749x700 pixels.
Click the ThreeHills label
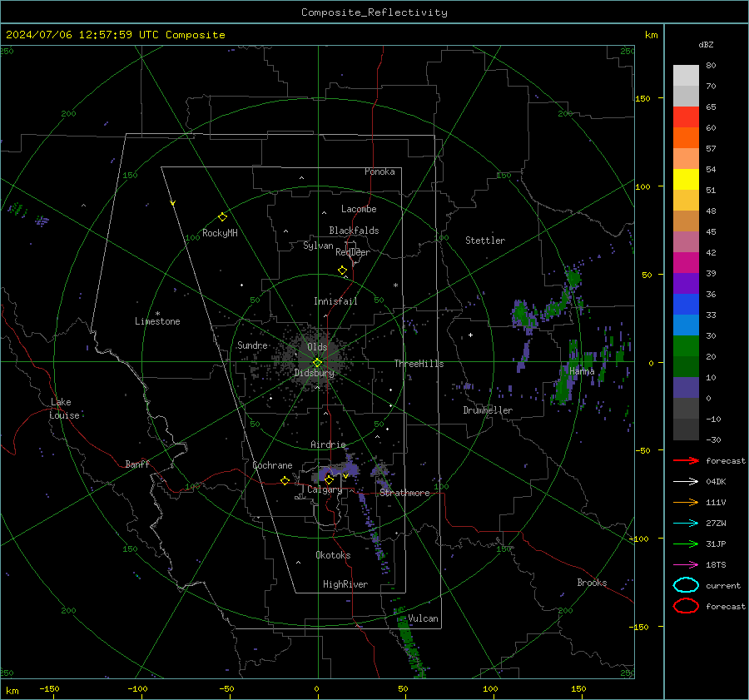pyautogui.click(x=419, y=364)
